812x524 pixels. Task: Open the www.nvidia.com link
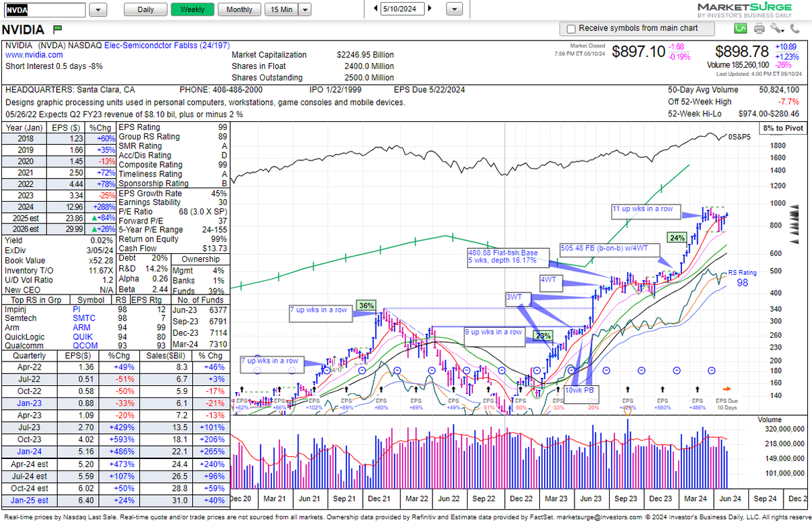coord(34,55)
